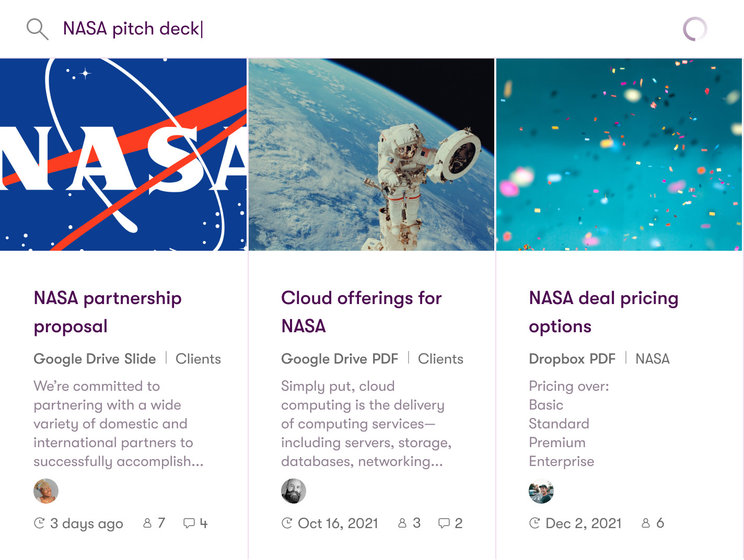744x560 pixels.
Task: Click the clock icon beside 3 days ago
Action: coord(39,523)
